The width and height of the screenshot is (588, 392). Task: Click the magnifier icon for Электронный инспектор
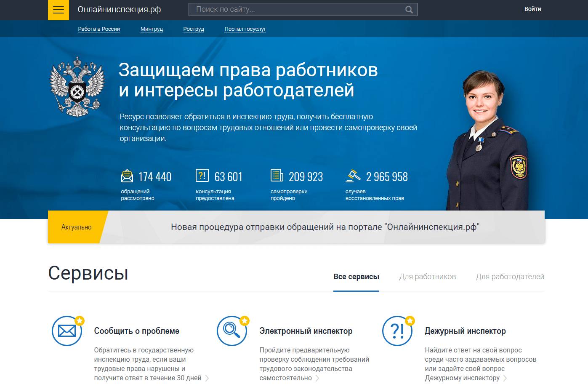(x=232, y=331)
